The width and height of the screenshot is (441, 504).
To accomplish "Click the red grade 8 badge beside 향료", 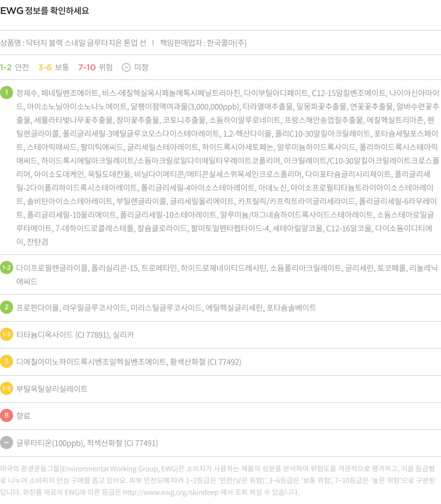I will pos(7,415).
